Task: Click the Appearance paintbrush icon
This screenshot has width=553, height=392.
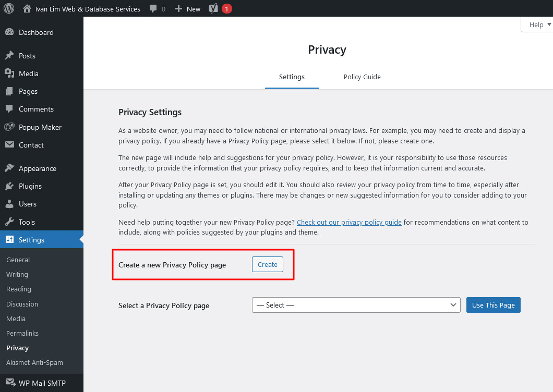Action: pyautogui.click(x=9, y=168)
